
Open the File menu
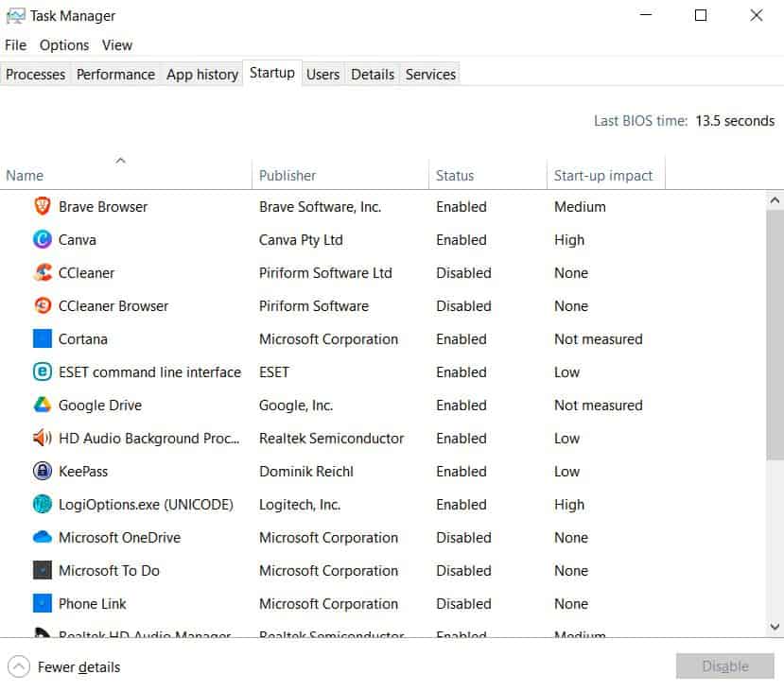point(15,45)
